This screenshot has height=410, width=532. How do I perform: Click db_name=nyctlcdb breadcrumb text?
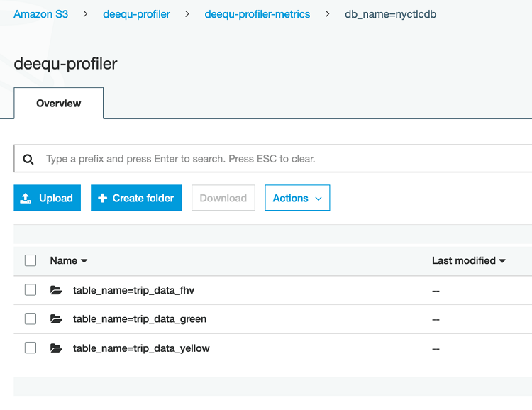coord(391,14)
